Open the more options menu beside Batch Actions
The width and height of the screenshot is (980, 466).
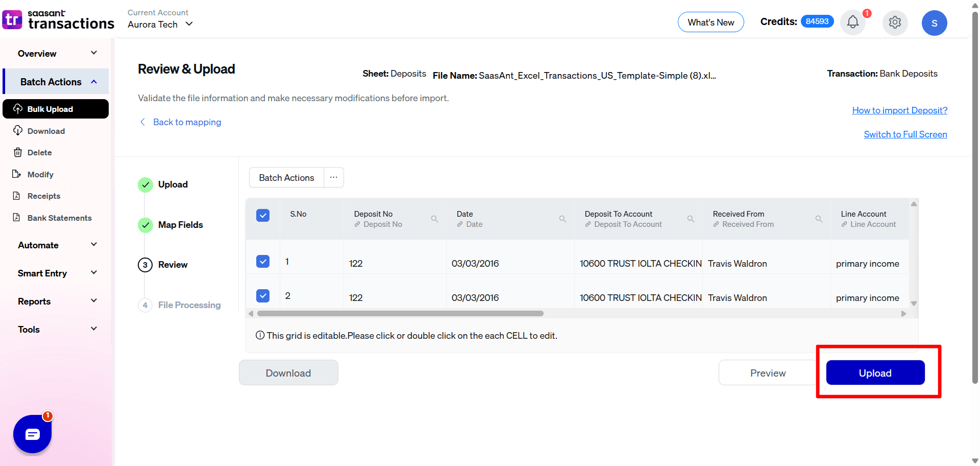[334, 177]
